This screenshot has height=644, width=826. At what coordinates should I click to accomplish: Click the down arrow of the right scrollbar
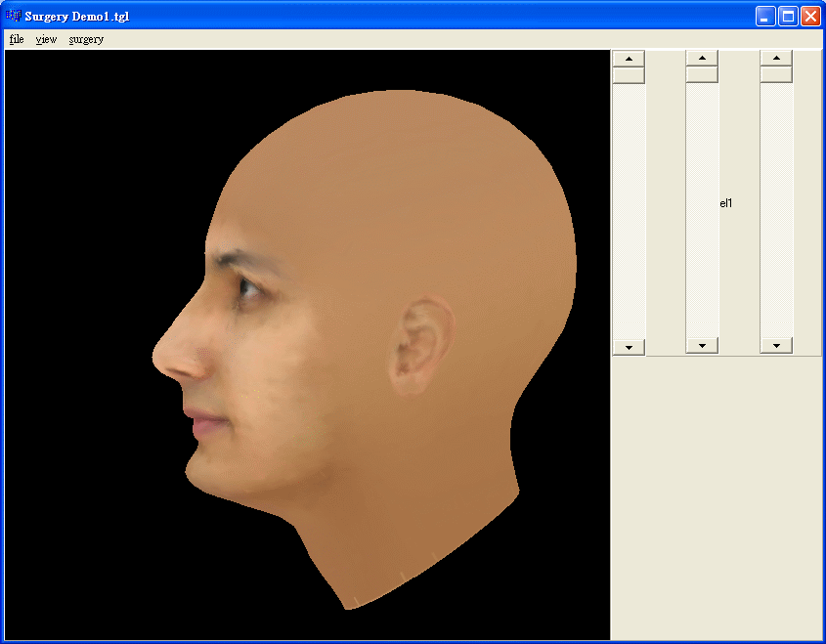point(776,345)
